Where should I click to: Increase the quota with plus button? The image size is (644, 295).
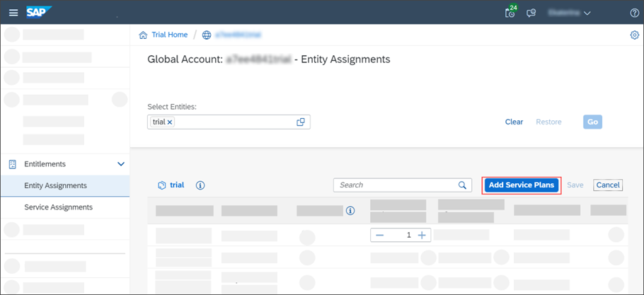pyautogui.click(x=422, y=235)
